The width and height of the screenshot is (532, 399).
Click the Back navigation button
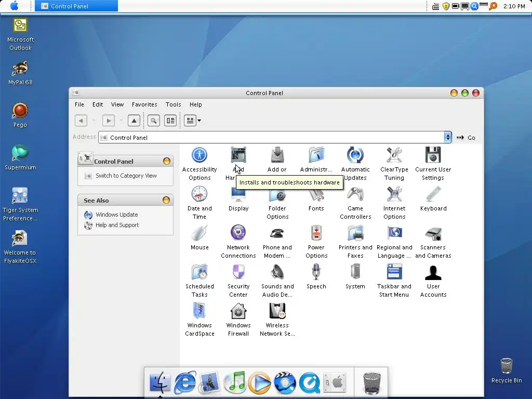click(81, 121)
